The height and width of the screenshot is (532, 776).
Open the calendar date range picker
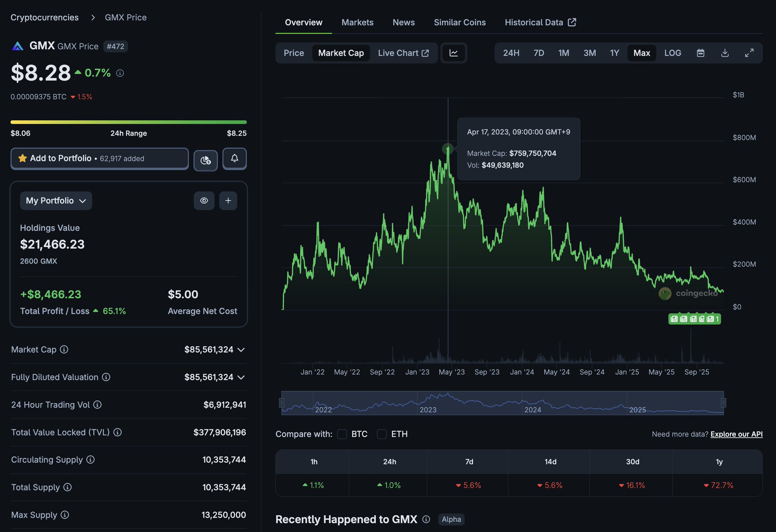(700, 53)
